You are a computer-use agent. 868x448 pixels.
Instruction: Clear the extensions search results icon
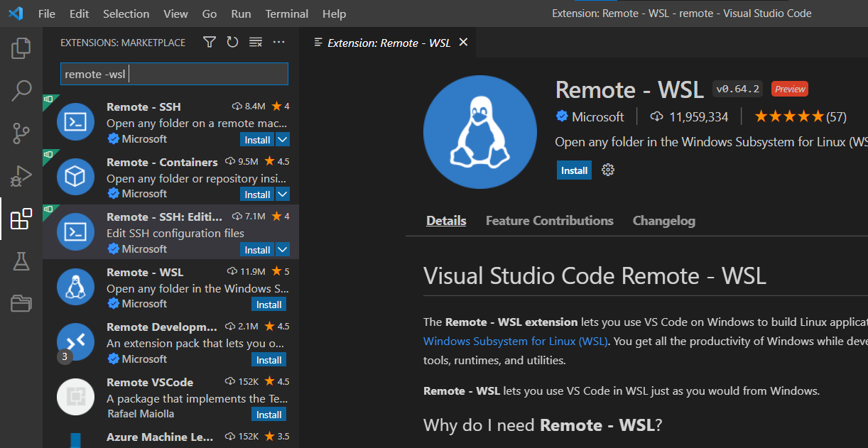tap(256, 42)
